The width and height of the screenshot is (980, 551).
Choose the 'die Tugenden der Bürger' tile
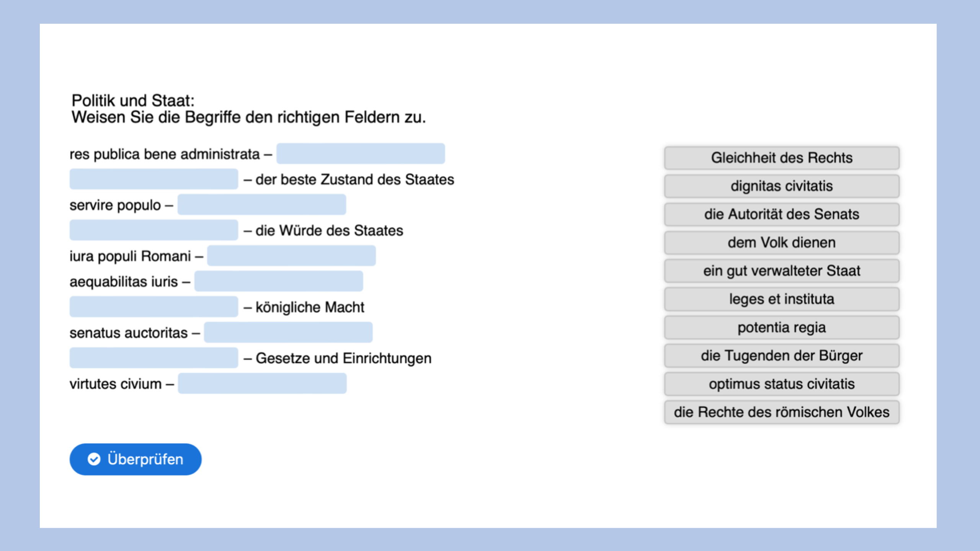781,356
